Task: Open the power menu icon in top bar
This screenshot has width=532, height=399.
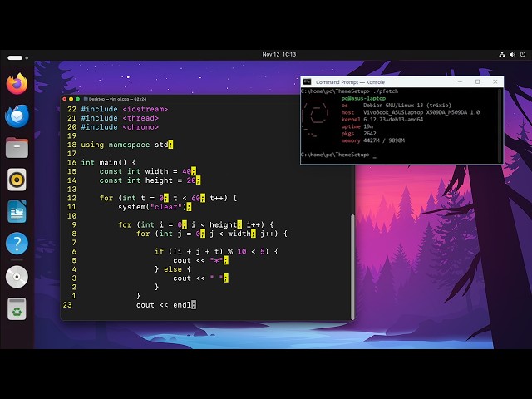Action: (x=523, y=54)
